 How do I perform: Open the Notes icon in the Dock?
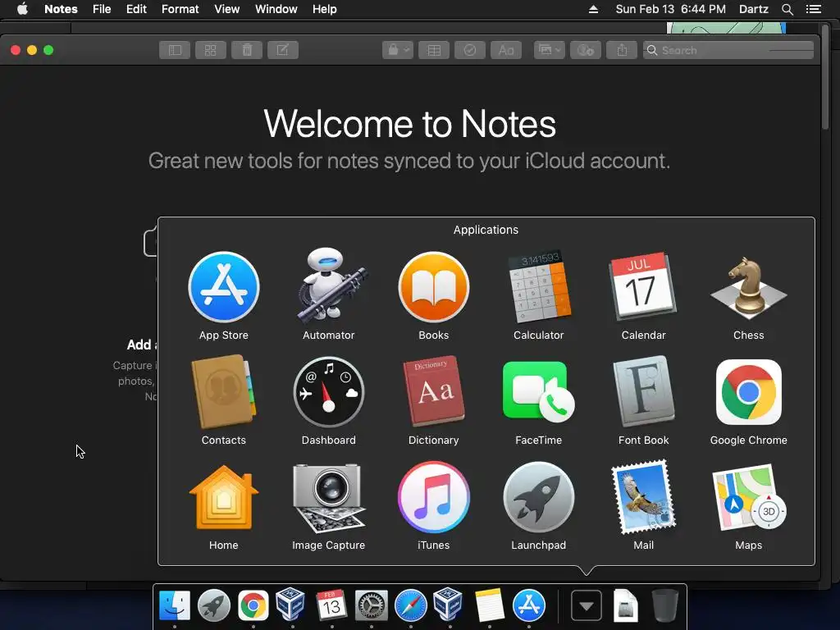489,605
